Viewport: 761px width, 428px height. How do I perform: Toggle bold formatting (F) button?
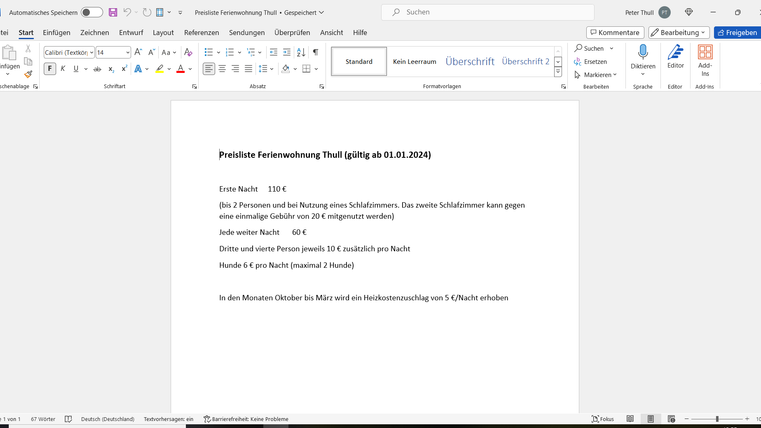pos(50,69)
